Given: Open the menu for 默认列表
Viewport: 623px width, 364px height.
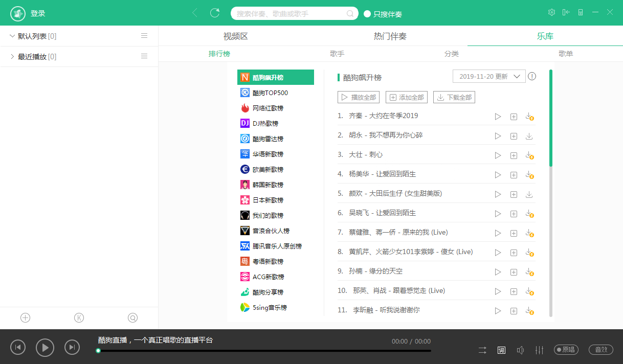Looking at the screenshot, I should coord(144,36).
